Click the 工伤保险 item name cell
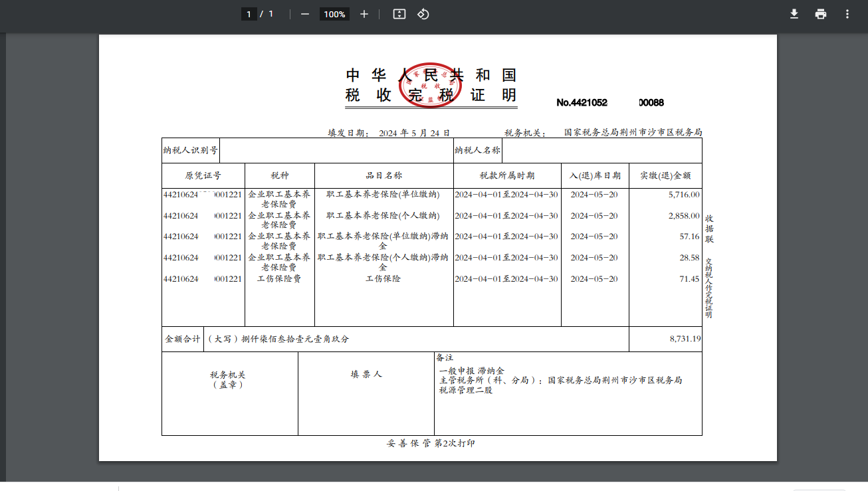This screenshot has width=868, height=491. [x=383, y=279]
